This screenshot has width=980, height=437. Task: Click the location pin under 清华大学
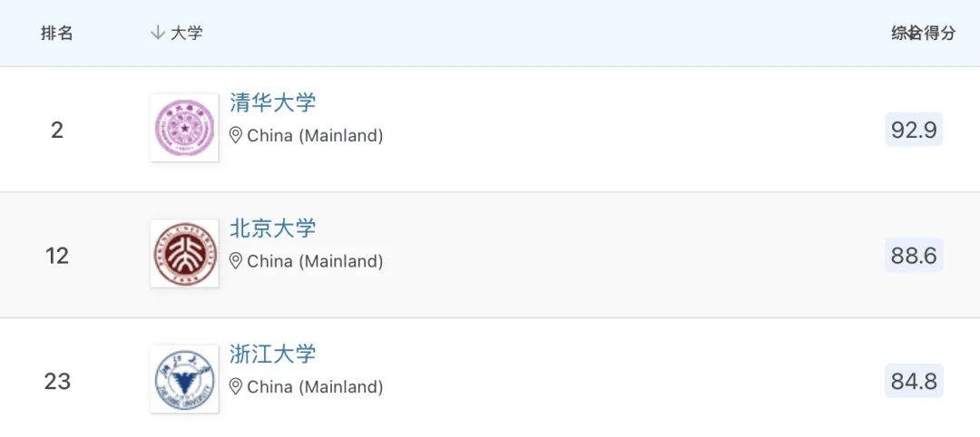coord(236,136)
